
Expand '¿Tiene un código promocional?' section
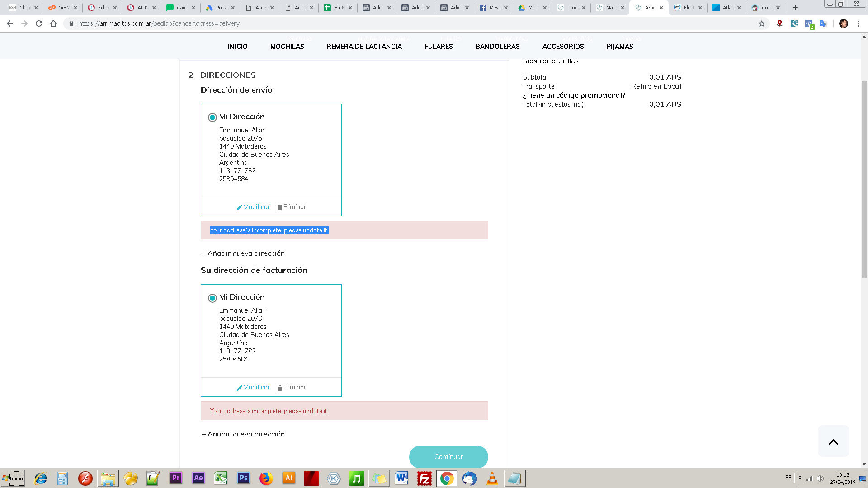tap(574, 95)
